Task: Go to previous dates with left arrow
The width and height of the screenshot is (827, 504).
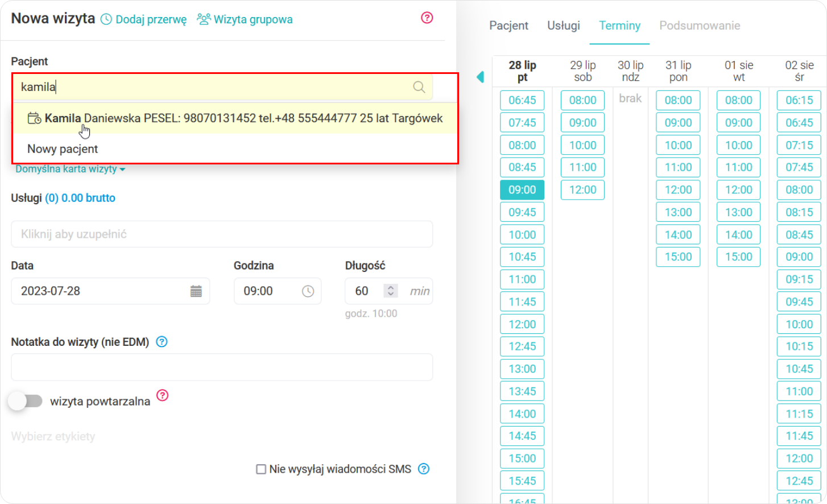Action: (480, 77)
